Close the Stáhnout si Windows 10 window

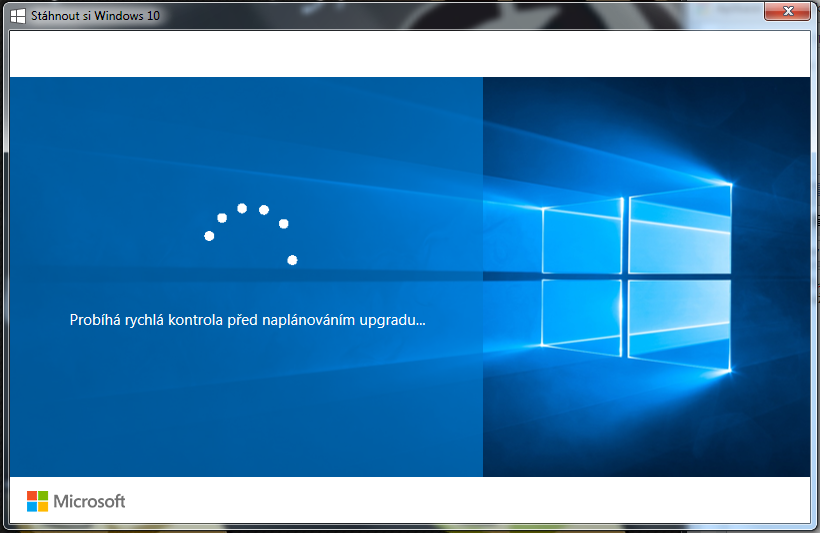coord(787,12)
